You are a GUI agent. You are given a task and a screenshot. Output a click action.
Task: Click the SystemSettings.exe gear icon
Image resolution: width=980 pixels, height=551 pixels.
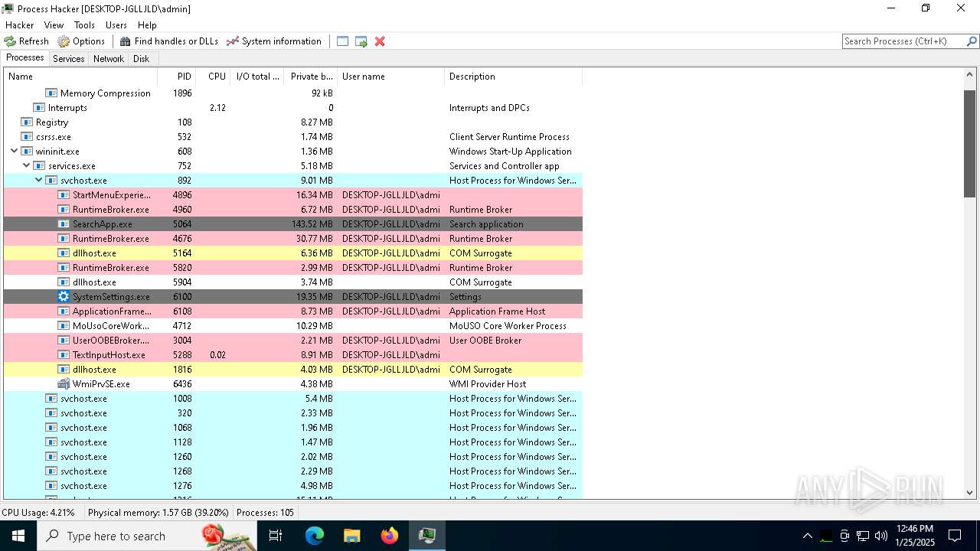pyautogui.click(x=64, y=297)
